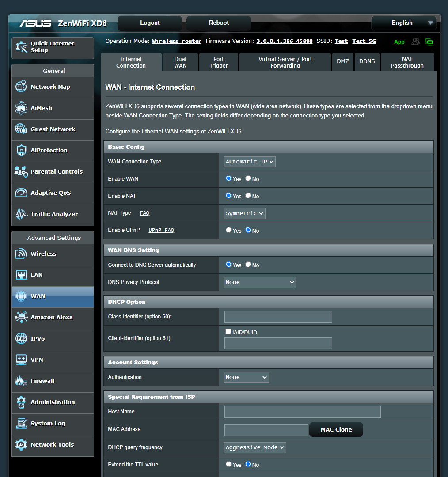Select Yes for Enable UPnP
This screenshot has width=448, height=477.
228,230
